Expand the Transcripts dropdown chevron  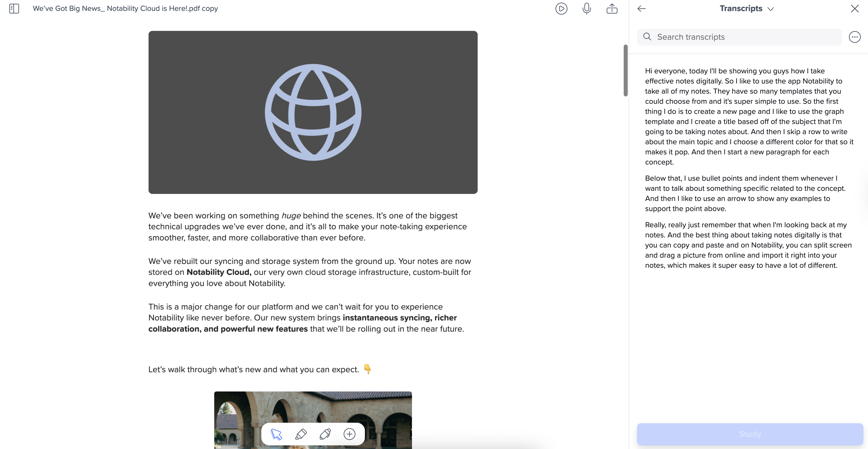pos(770,9)
